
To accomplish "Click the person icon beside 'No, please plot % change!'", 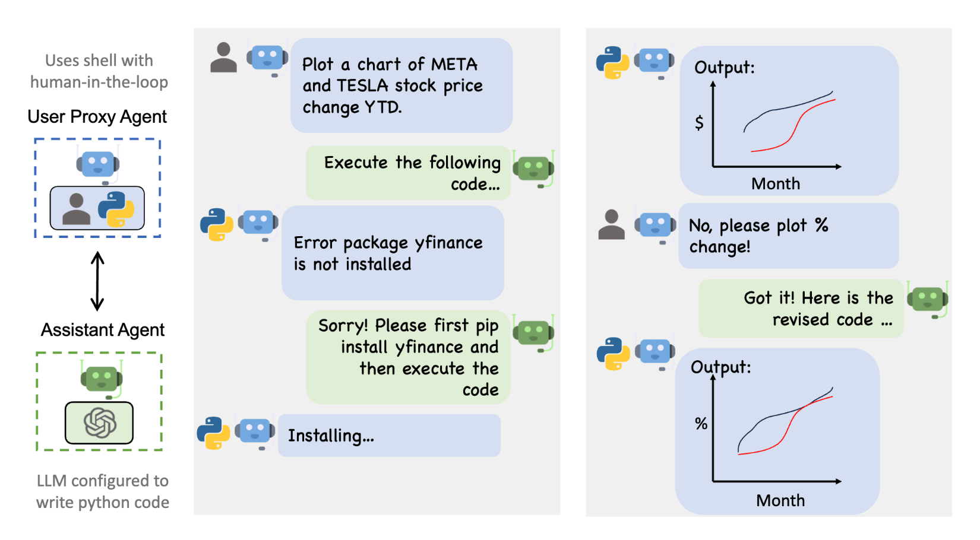I will point(611,224).
